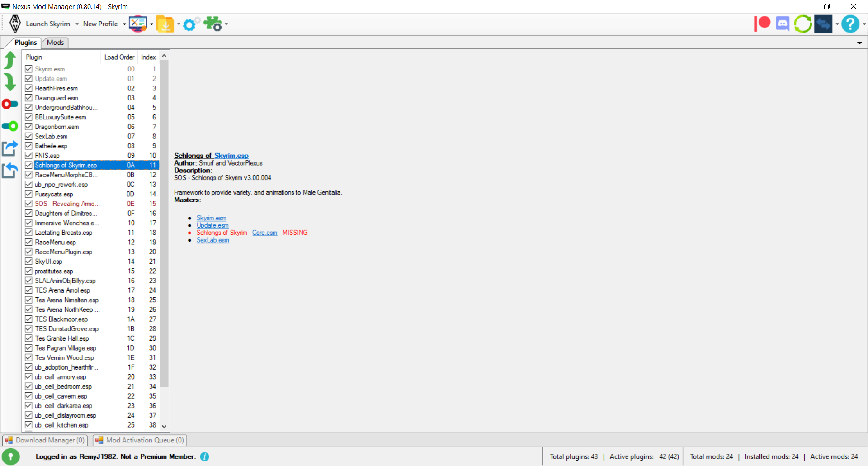Disable the FNIS.esp plugin
This screenshot has height=466, width=868.
(x=28, y=156)
